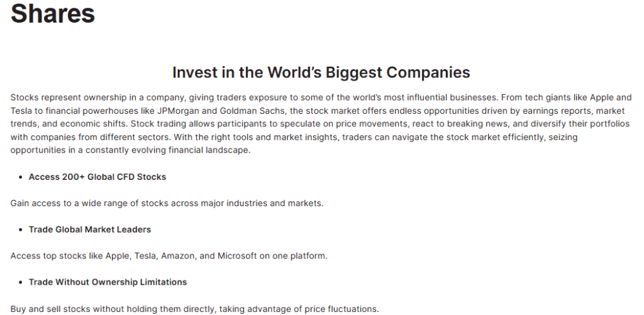This screenshot has width=644, height=315.
Task: Click the "Trade Global Market Leaders" bullet title
Action: 90,229
